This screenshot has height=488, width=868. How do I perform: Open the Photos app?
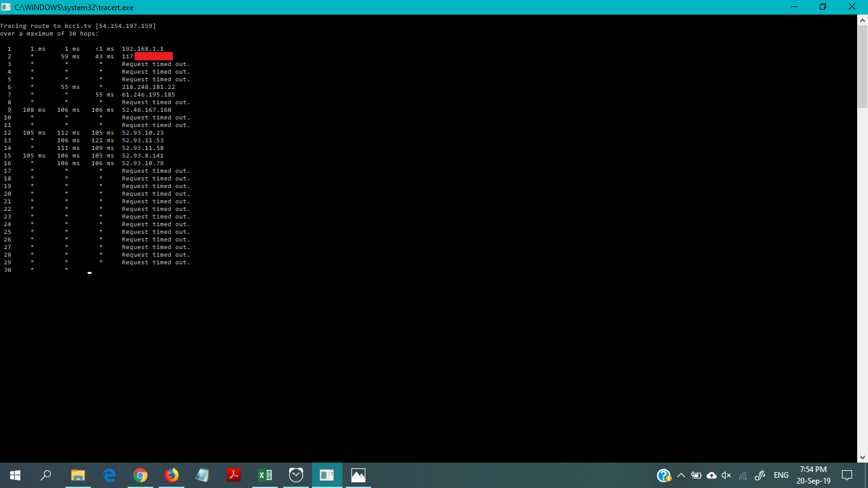click(358, 475)
